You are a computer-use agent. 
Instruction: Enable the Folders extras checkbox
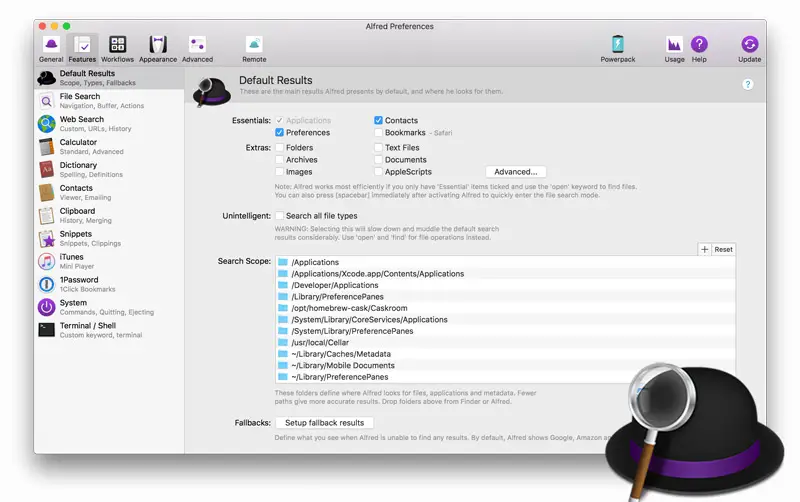pos(280,147)
